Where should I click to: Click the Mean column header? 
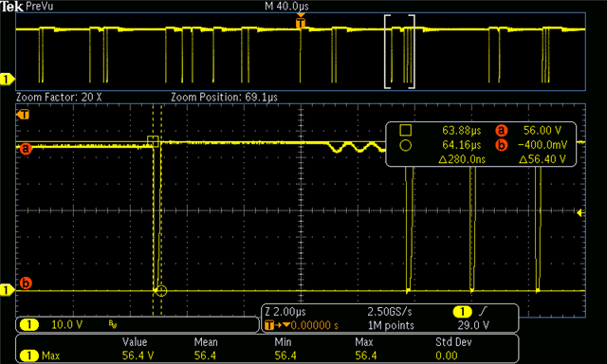206,342
